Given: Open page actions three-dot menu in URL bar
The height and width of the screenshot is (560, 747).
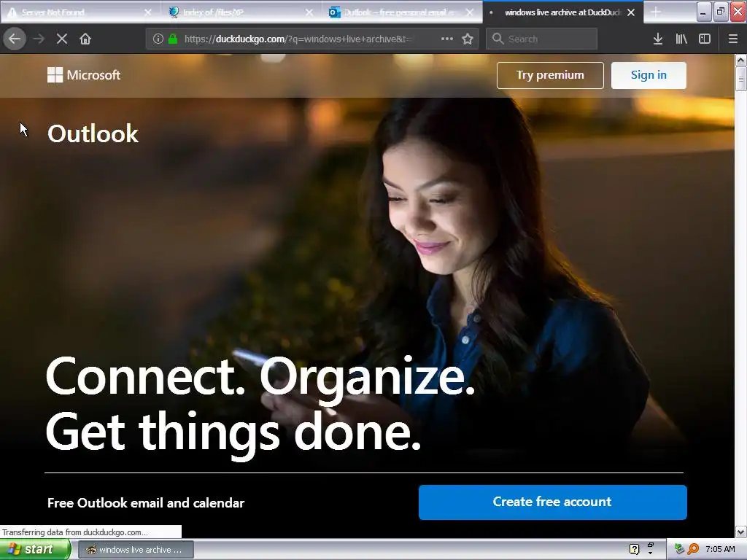Looking at the screenshot, I should [x=447, y=39].
